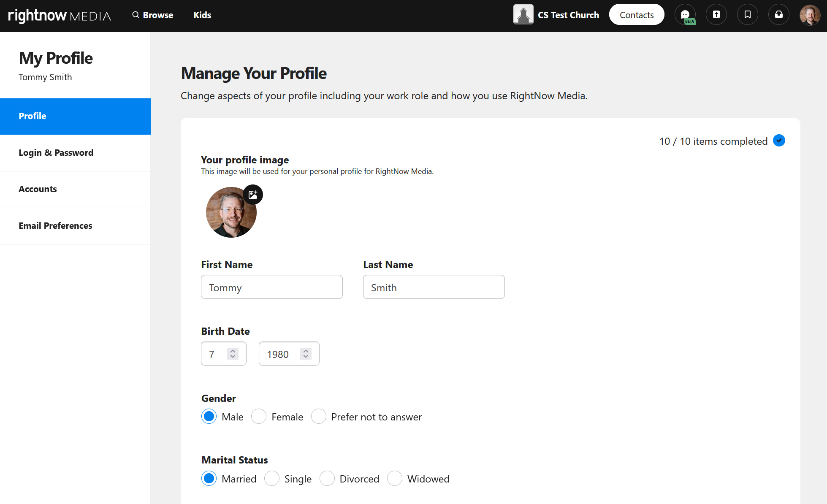Go to Email Preferences section

[x=55, y=226]
